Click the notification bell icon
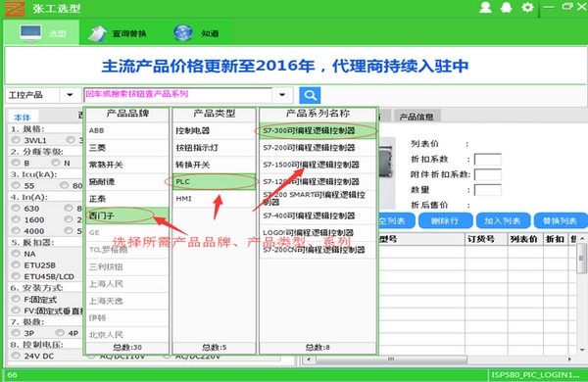 tap(507, 7)
